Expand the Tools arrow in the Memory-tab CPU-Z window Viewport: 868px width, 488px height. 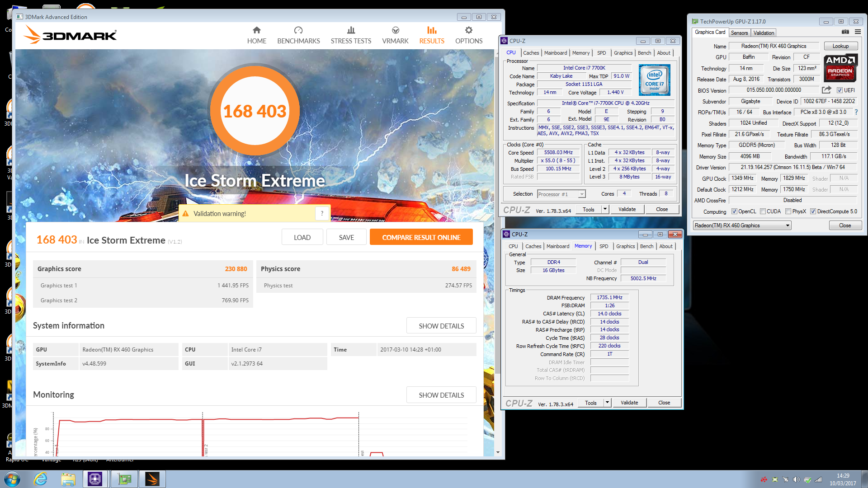pos(607,403)
